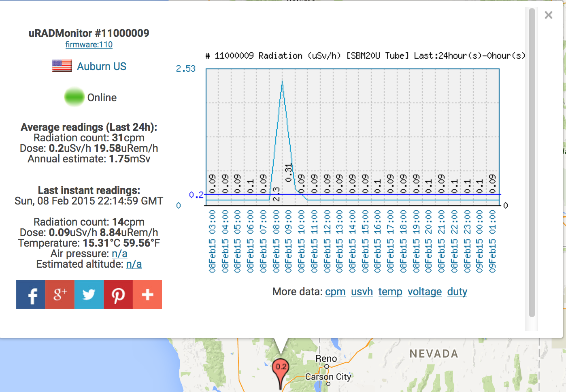Click the Average readings heading

tap(89, 127)
